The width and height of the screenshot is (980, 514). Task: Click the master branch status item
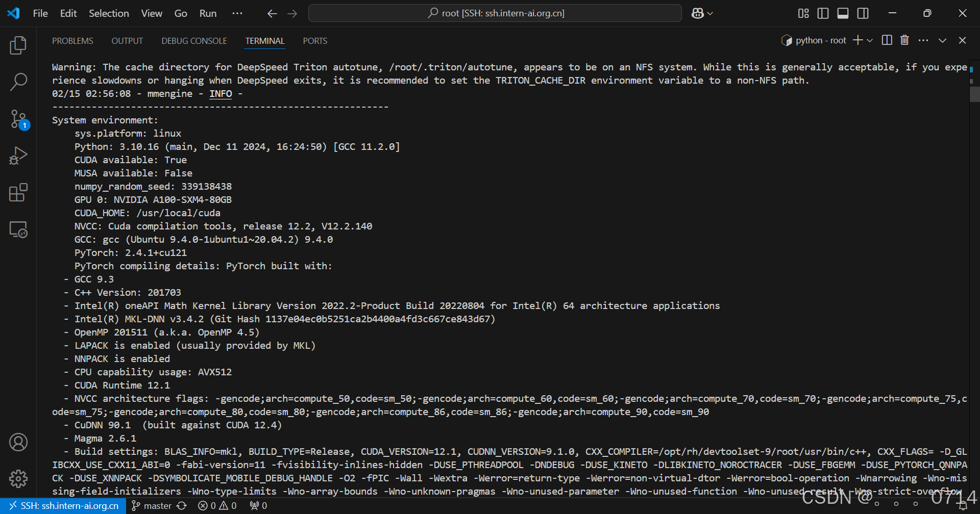click(152, 506)
